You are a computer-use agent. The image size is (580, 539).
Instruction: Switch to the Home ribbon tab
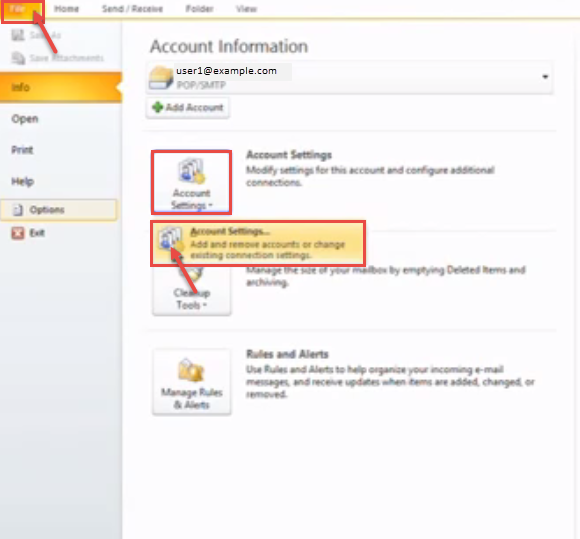pyautogui.click(x=66, y=9)
